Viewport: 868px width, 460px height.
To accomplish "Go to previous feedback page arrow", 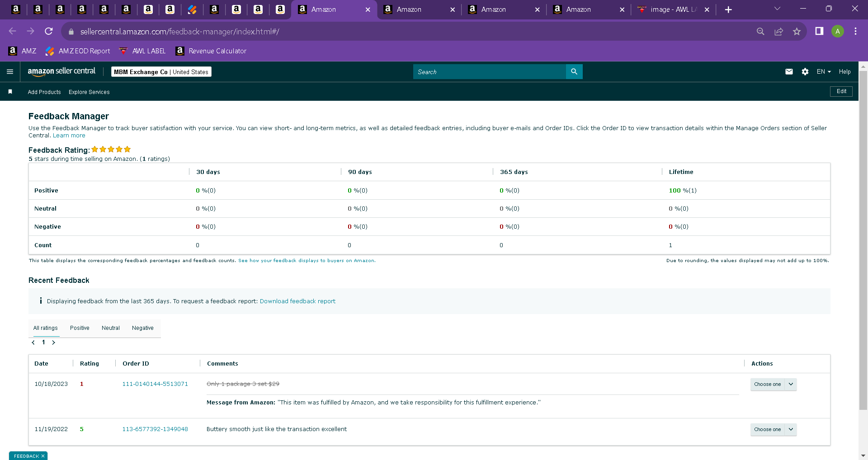I will 33,343.
